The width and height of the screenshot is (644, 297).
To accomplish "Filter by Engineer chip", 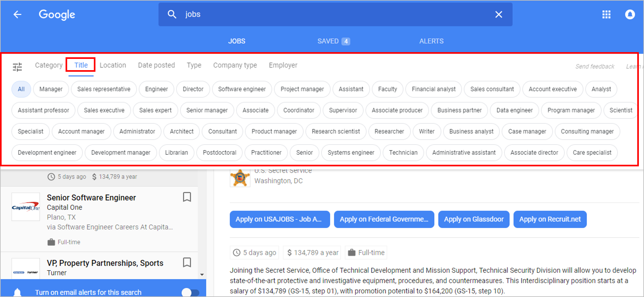I will (157, 89).
